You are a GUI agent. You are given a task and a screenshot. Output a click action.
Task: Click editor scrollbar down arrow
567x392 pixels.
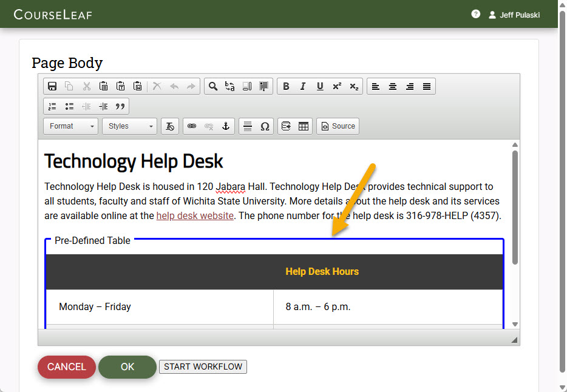click(515, 324)
